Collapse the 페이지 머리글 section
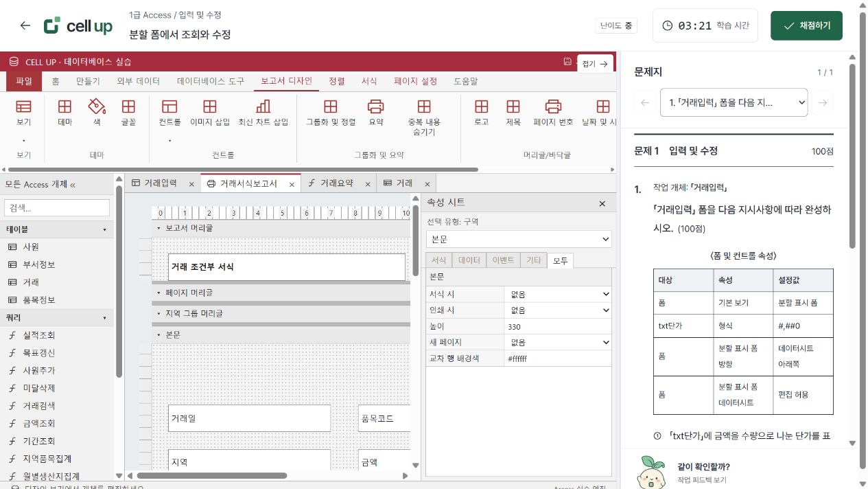 [x=159, y=293]
